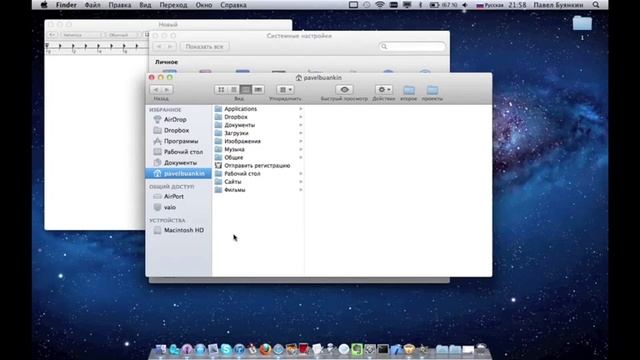Select the Изображения folder in the list

pyautogui.click(x=258, y=141)
